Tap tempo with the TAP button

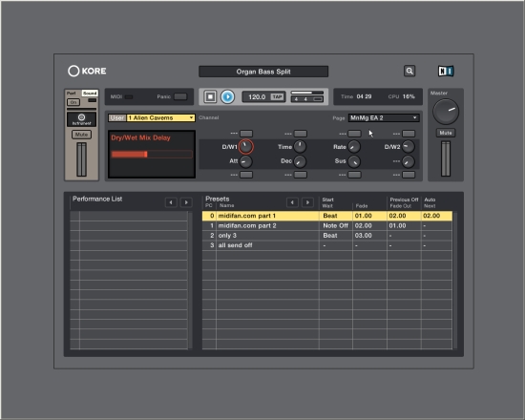coord(277,96)
